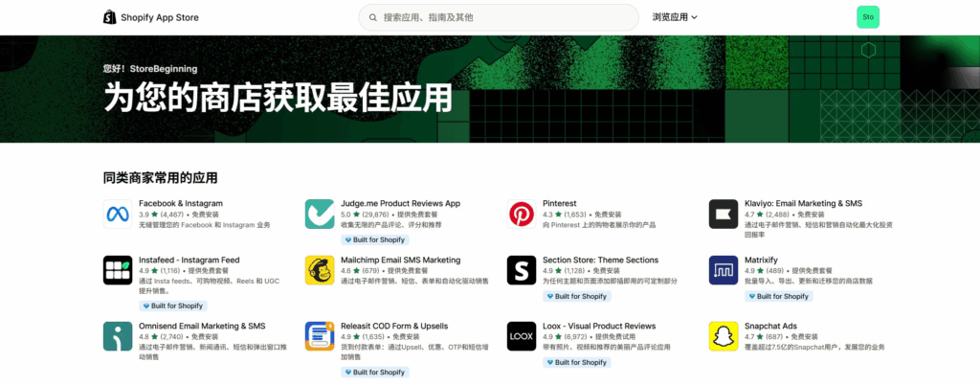The width and height of the screenshot is (980, 385).
Task: Click the Matrixify app icon
Action: [724, 270]
